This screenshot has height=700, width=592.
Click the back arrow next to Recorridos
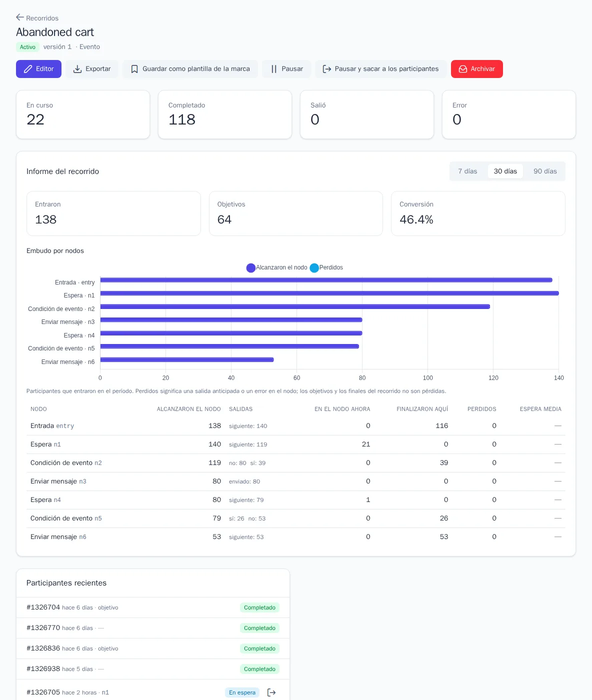[20, 17]
